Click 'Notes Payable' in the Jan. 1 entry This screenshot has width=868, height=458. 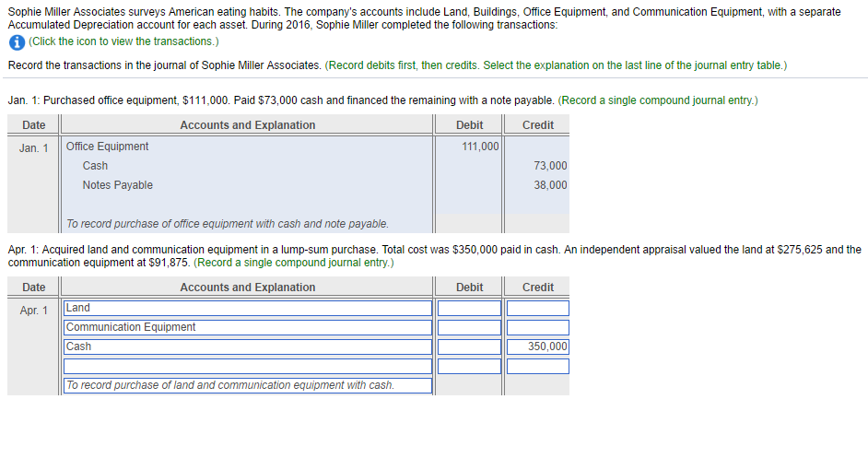117,185
